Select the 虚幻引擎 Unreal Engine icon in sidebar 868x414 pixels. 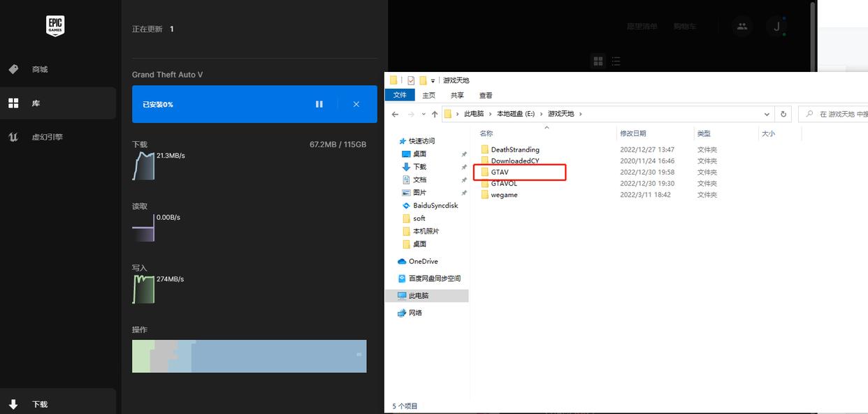13,137
